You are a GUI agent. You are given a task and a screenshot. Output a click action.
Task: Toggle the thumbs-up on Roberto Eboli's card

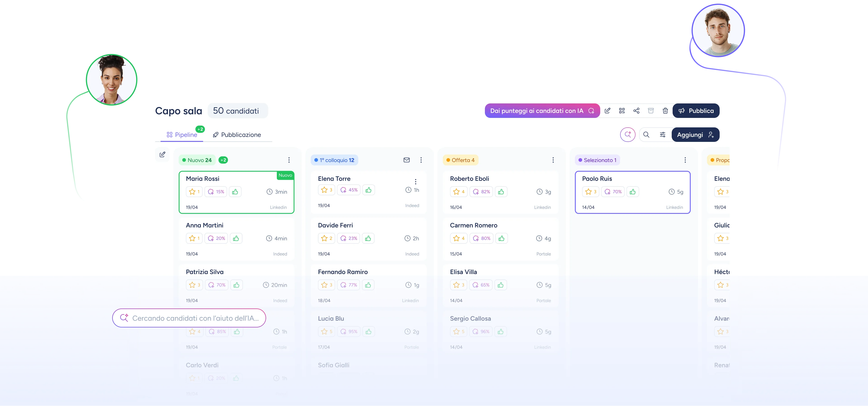click(x=501, y=191)
